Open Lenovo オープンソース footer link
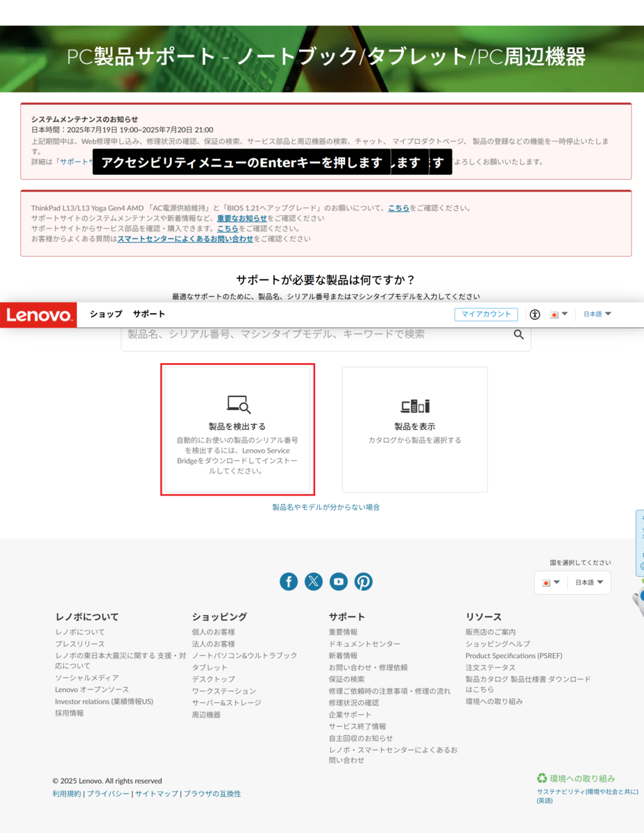 click(x=92, y=690)
